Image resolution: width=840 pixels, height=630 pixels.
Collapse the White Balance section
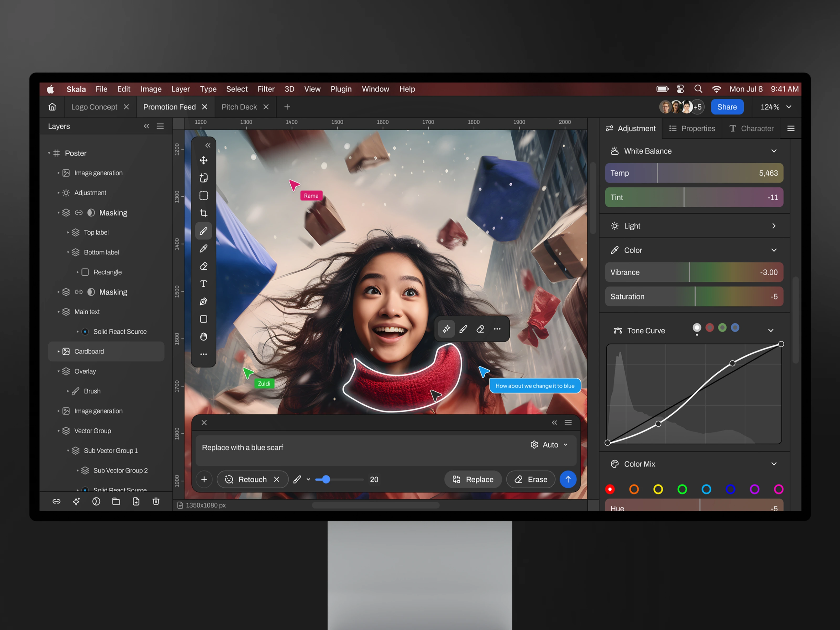[x=774, y=151]
